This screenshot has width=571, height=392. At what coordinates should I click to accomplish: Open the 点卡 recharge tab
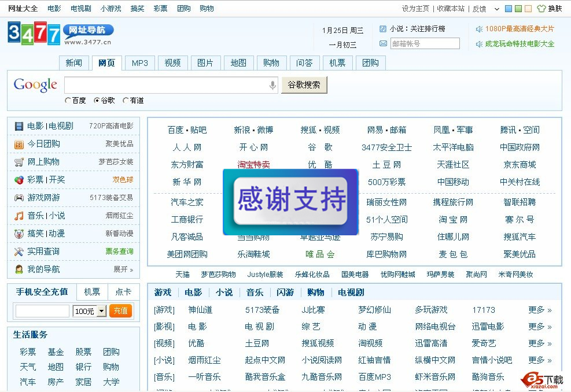[x=123, y=292]
